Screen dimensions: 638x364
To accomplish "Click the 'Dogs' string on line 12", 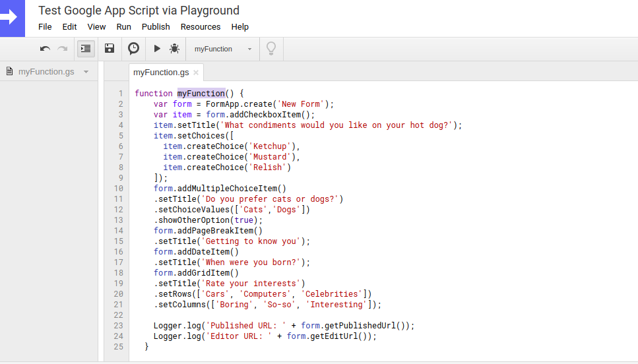I will click(286, 210).
